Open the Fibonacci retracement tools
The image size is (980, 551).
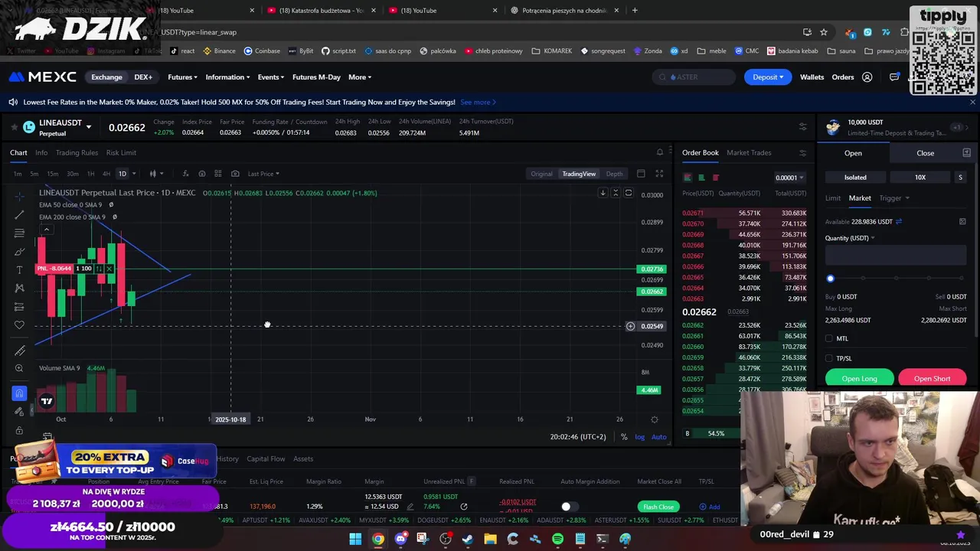[x=19, y=233]
